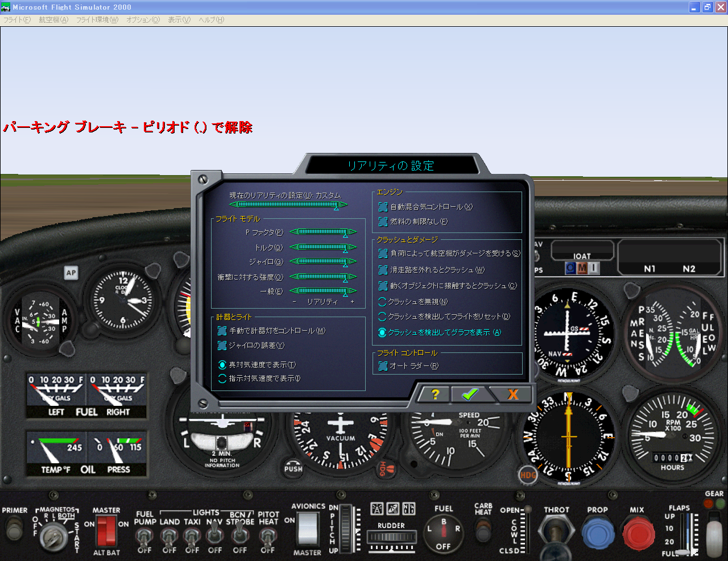Click the middle panel icon above RUDDER
This screenshot has height=561, width=728.
pyautogui.click(x=392, y=509)
